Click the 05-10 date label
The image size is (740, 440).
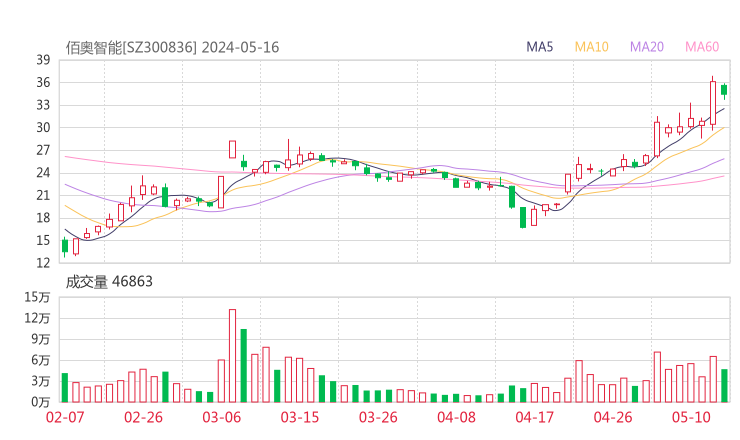click(691, 417)
